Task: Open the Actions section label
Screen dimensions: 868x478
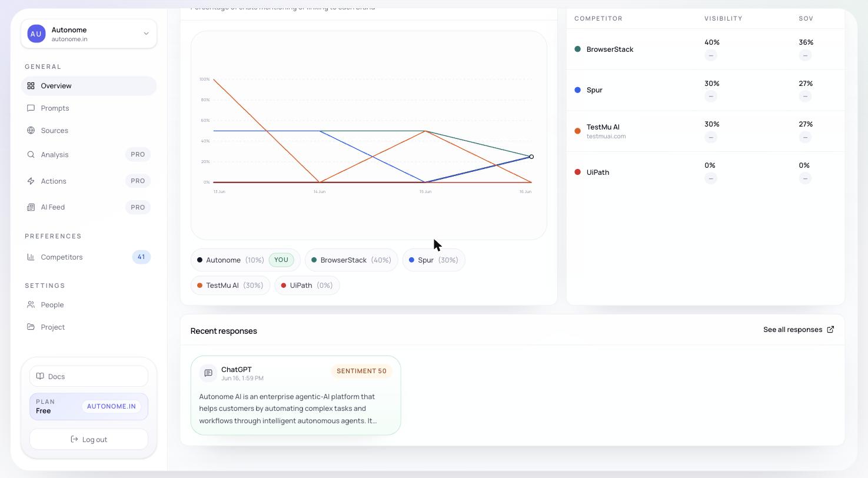Action: pos(54,181)
